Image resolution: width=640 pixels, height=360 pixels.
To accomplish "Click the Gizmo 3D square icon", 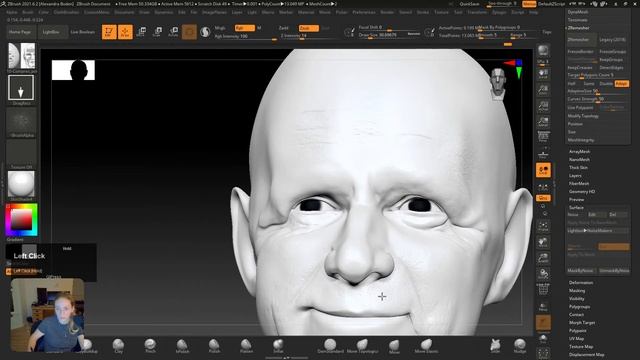I will [x=189, y=32].
